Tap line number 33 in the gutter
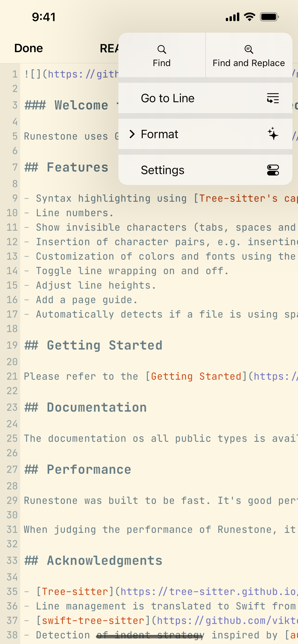 12,561
